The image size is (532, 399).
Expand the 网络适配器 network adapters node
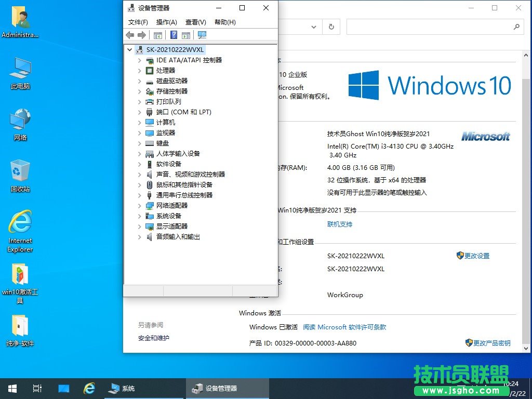click(139, 206)
